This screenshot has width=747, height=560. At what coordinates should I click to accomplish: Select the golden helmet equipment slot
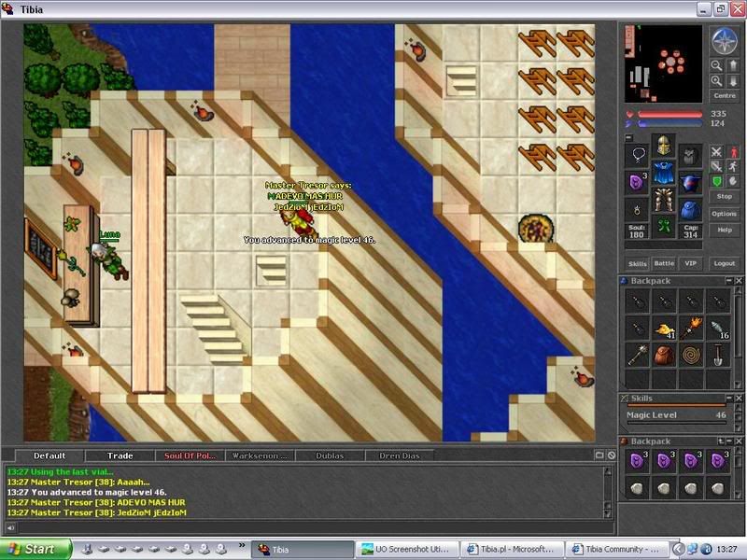pyautogui.click(x=664, y=146)
